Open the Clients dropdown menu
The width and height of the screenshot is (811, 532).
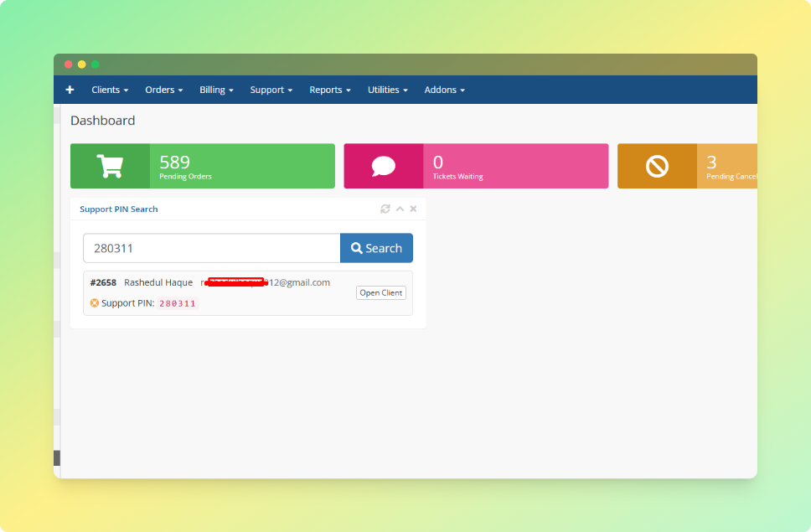[x=109, y=90]
